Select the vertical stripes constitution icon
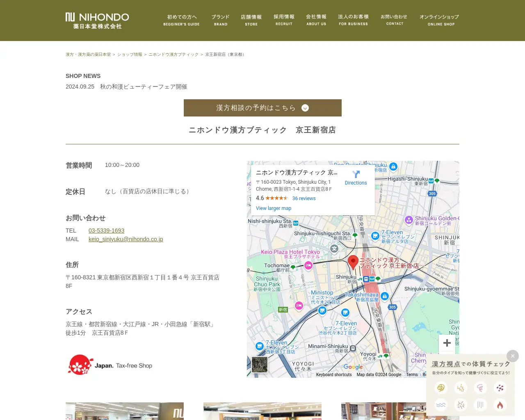This screenshot has height=420, width=525. point(480,405)
